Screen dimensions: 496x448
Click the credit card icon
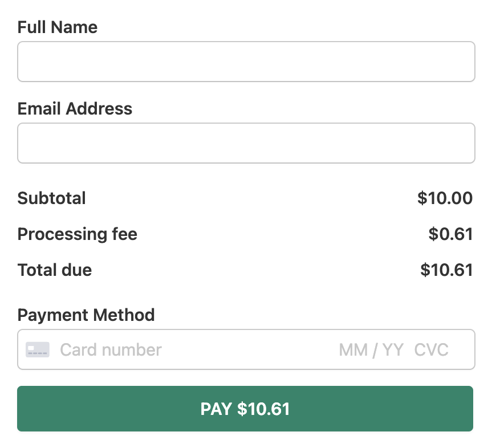tap(38, 349)
